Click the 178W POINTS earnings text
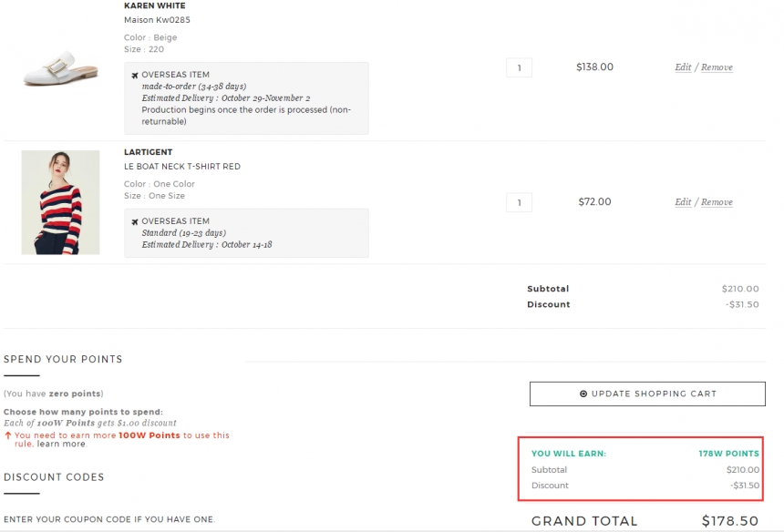Image resolution: width=784 pixels, height=532 pixels. pos(728,454)
